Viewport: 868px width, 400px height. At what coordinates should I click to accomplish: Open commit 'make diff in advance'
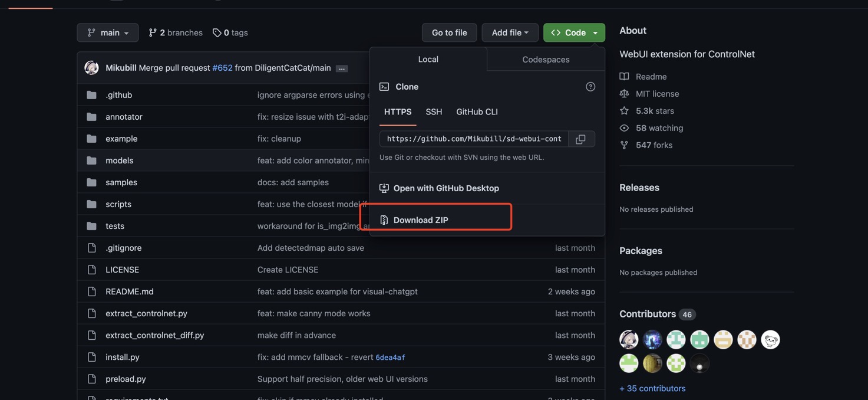[296, 335]
